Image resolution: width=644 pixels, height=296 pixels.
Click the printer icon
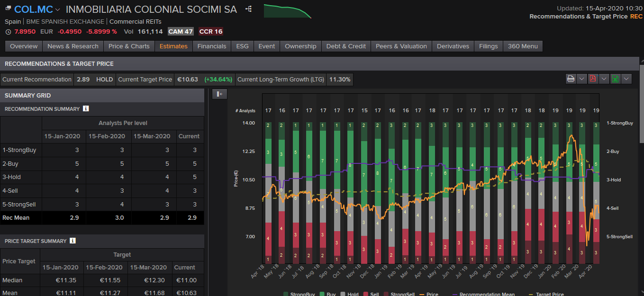(571, 79)
